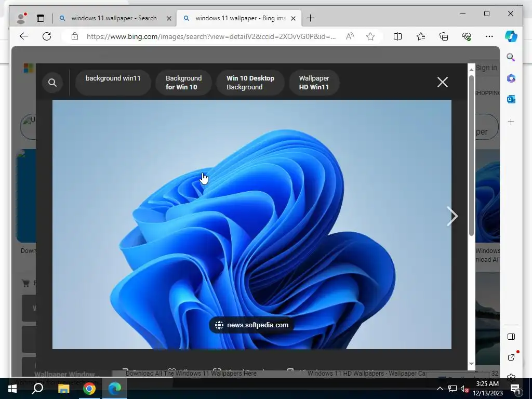Open Collections panel
Screen dimensions: 532x399
pos(444,36)
